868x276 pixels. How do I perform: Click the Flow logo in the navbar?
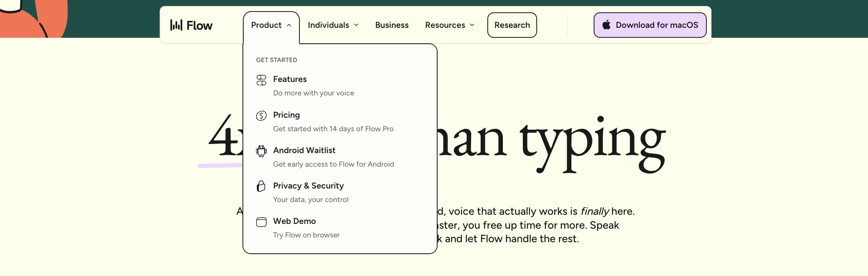click(192, 25)
